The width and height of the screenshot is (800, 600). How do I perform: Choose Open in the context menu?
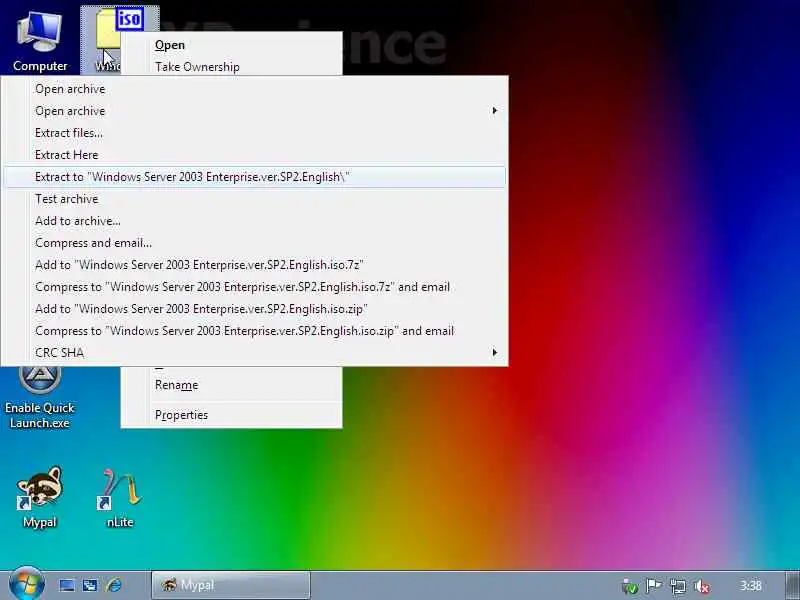pyautogui.click(x=231, y=45)
